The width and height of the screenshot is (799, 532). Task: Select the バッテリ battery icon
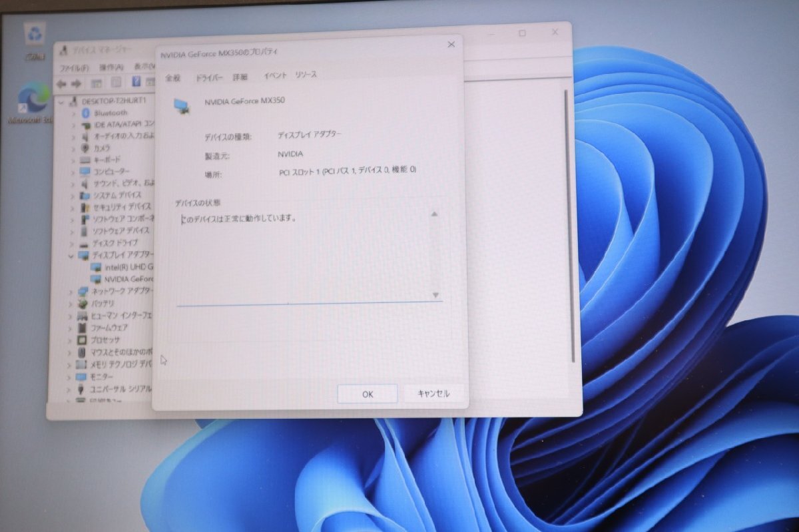pyautogui.click(x=83, y=304)
